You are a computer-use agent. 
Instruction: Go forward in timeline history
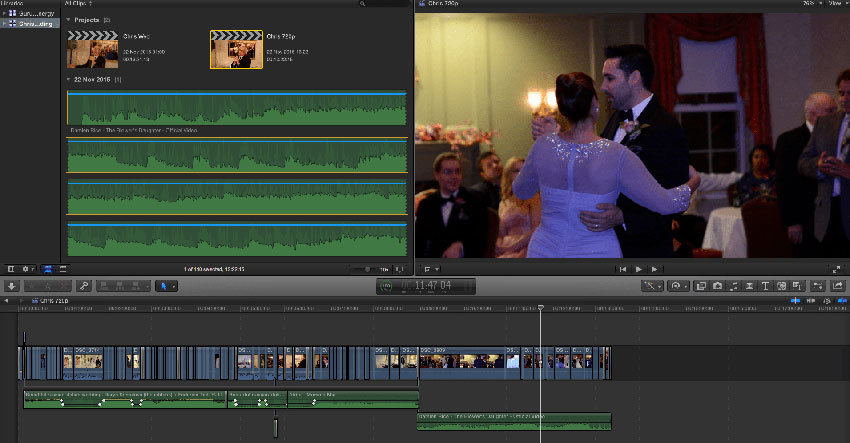pyautogui.click(x=22, y=300)
